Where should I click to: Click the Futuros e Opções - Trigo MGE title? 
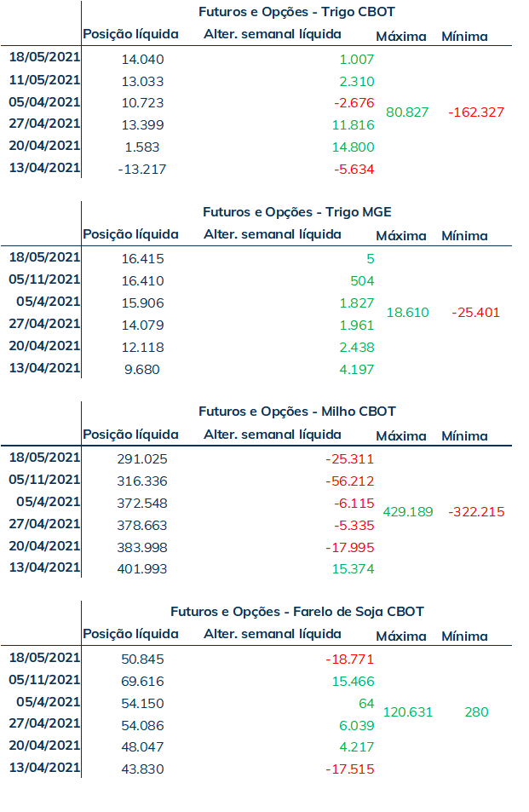(297, 212)
